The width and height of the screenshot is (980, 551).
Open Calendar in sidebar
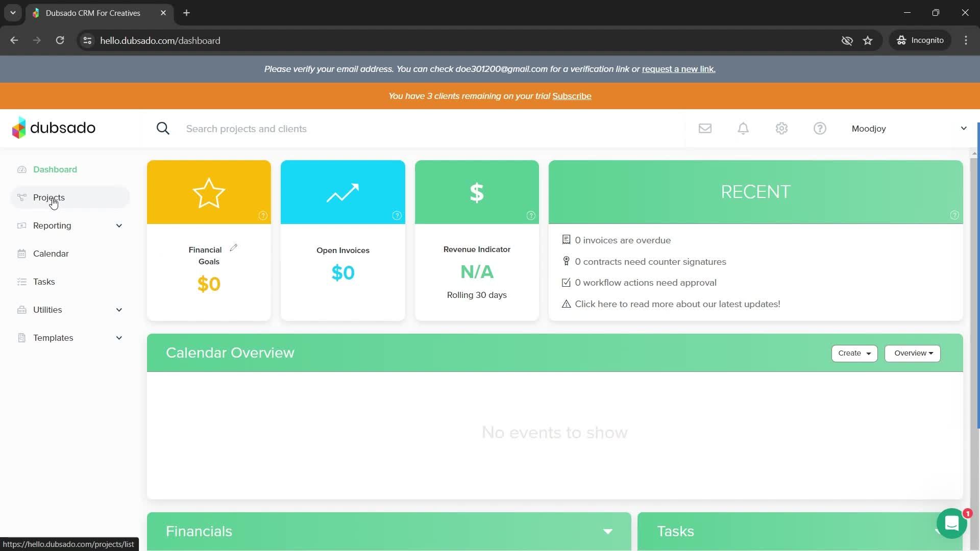51,254
